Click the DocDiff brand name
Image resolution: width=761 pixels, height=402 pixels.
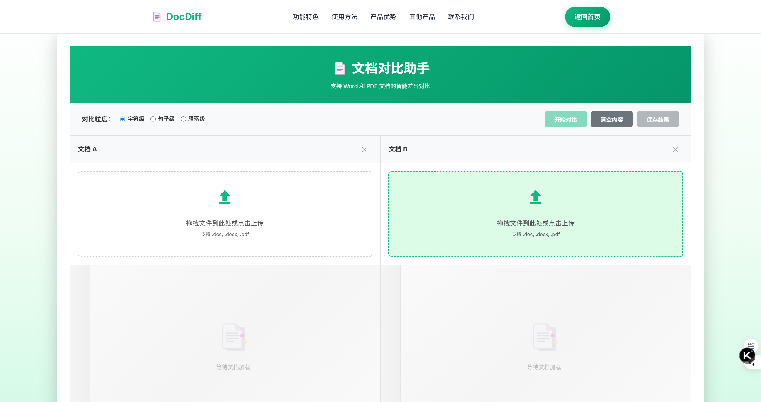click(183, 17)
